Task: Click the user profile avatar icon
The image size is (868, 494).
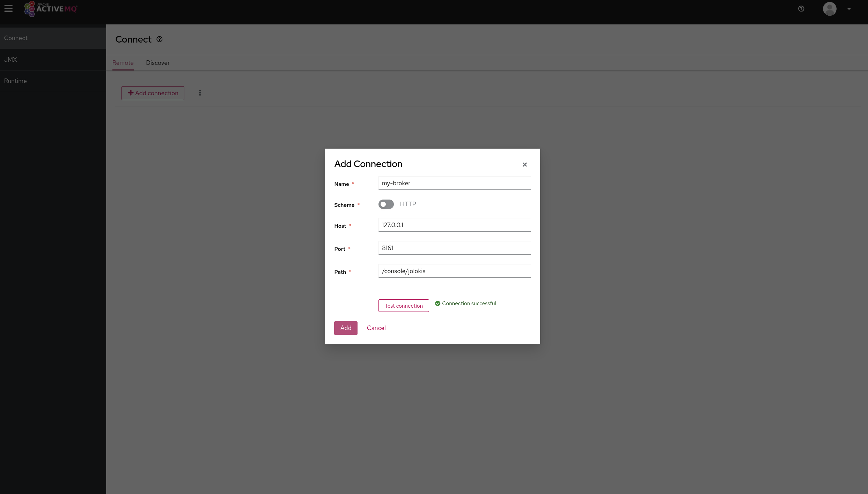Action: (x=830, y=9)
